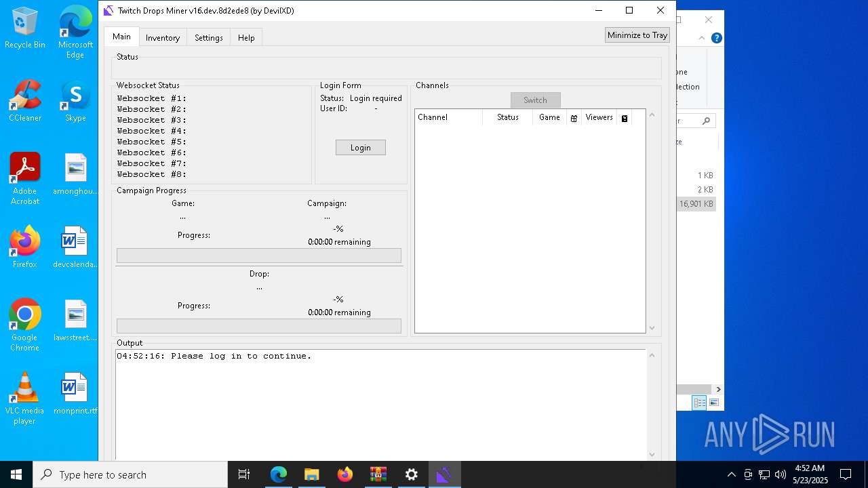Viewport: 868px width, 488px height.
Task: Open File Explorer from the taskbar
Action: (312, 474)
